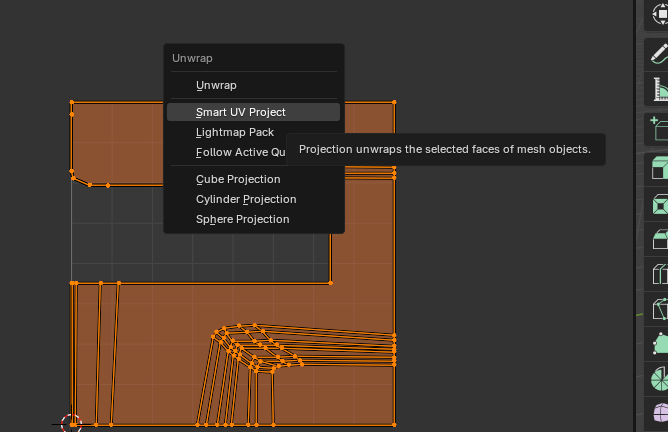
Task: Activate the Add Cube tool
Action: pos(659,130)
